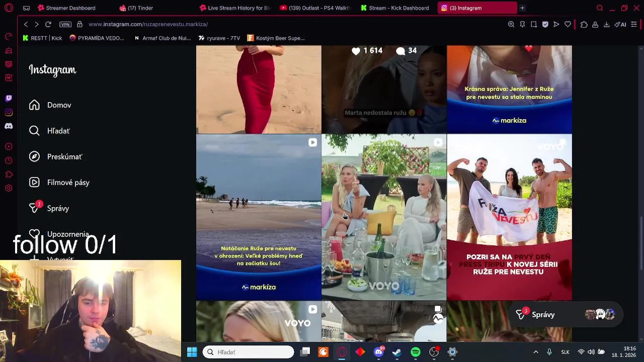
Task: Open Kostým Beer Supe... bookmark
Action: point(276,38)
